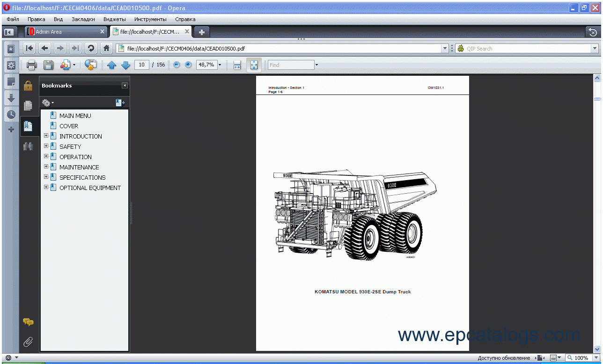The height and width of the screenshot is (364, 603).
Task: Add a new panel with plus icon
Action: click(x=11, y=130)
